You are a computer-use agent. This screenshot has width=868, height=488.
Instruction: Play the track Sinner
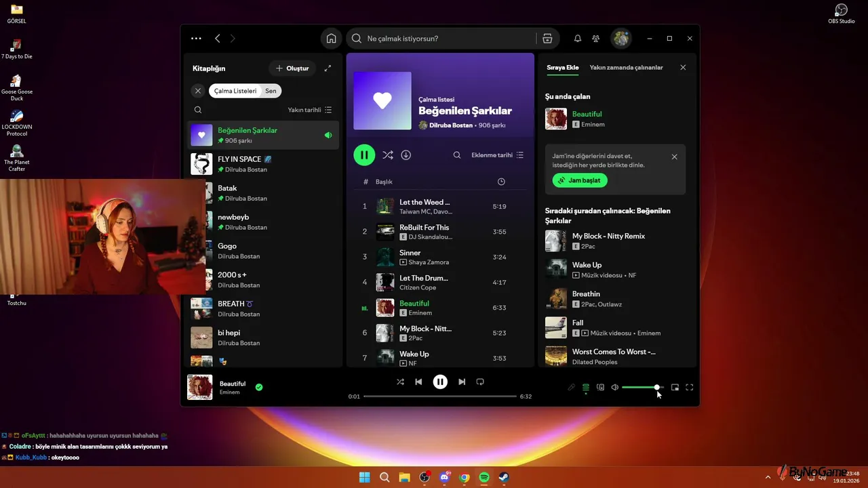(x=440, y=257)
